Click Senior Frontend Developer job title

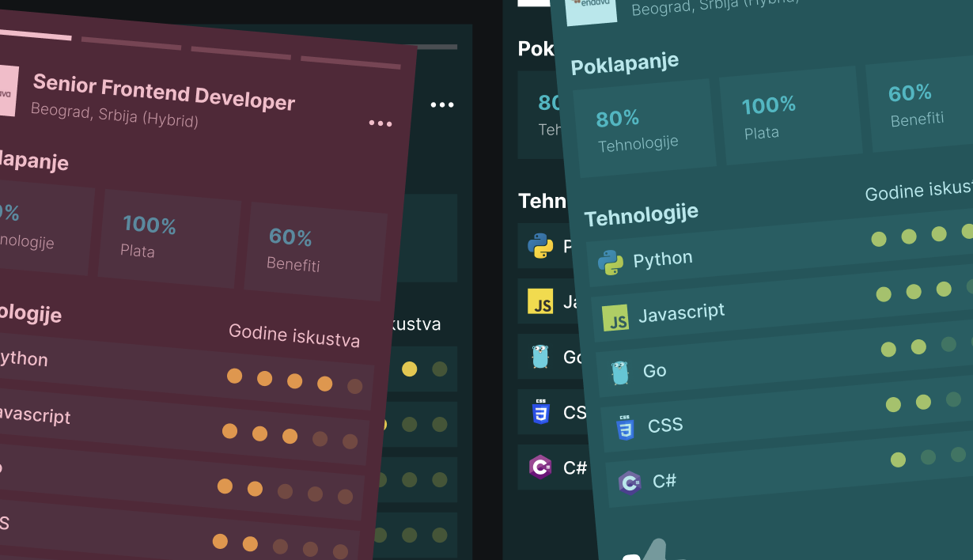coord(164,92)
